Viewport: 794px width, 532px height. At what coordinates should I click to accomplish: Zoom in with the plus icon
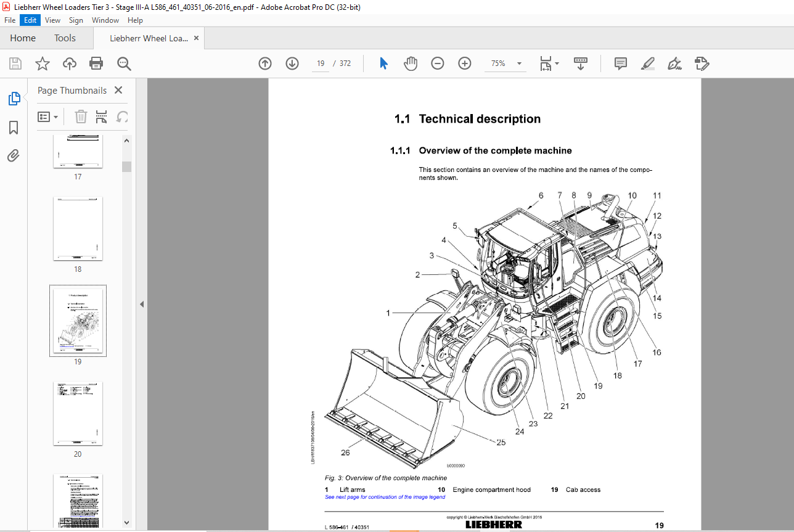point(465,63)
